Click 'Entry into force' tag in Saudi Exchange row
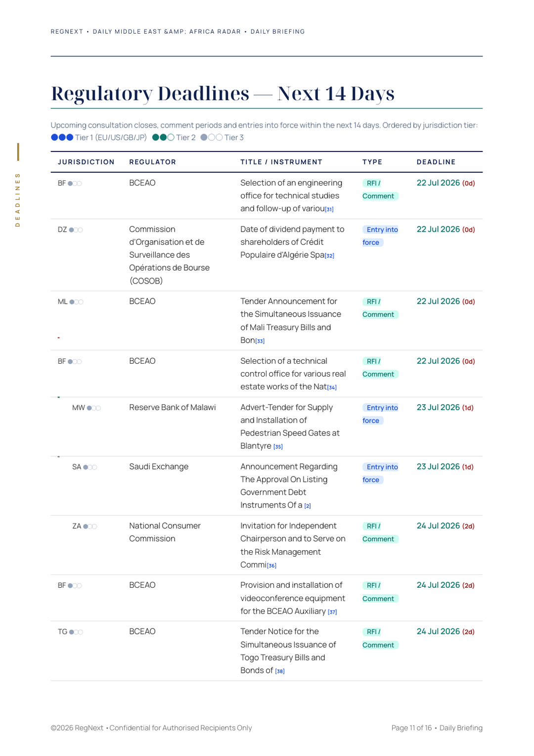Image resolution: width=534 pixels, height=756 pixels. [x=380, y=473]
